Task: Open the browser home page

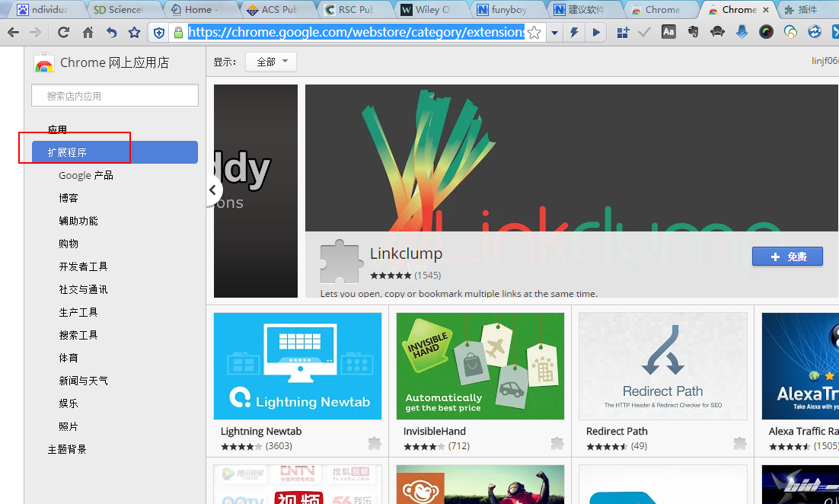Action: pyautogui.click(x=88, y=33)
